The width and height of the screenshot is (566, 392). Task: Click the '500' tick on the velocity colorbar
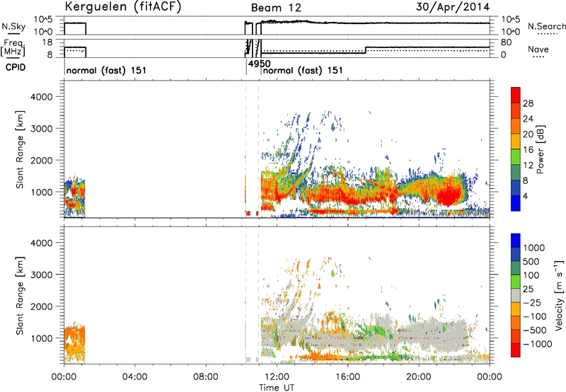click(x=531, y=262)
